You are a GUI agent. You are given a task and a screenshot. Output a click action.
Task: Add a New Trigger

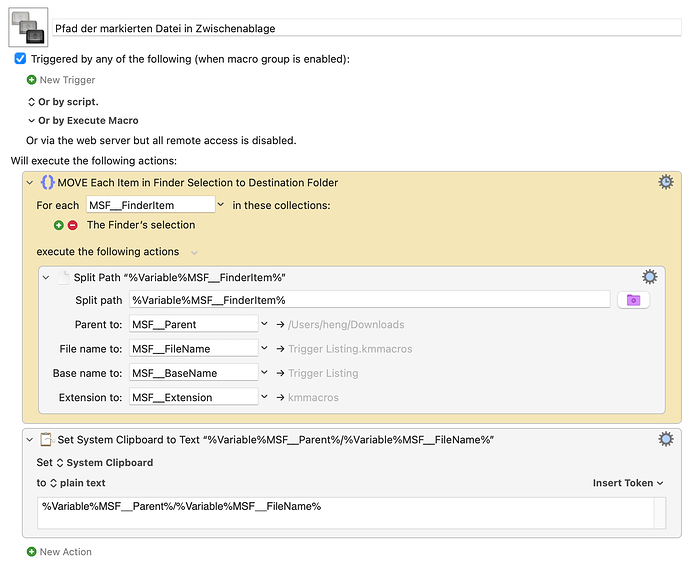pyautogui.click(x=67, y=80)
